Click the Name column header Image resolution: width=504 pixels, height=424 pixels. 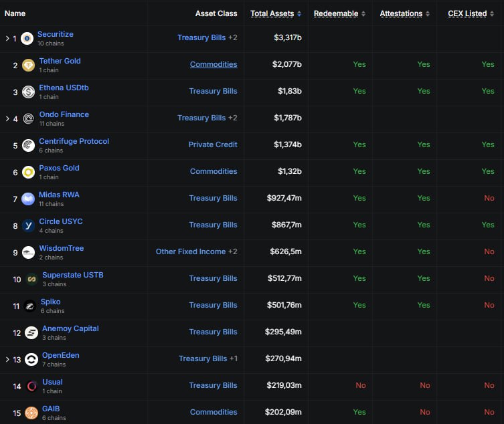[15, 13]
